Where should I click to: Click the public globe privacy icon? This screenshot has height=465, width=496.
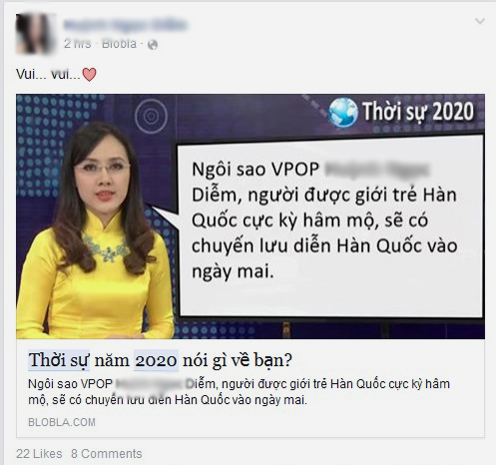(x=153, y=45)
